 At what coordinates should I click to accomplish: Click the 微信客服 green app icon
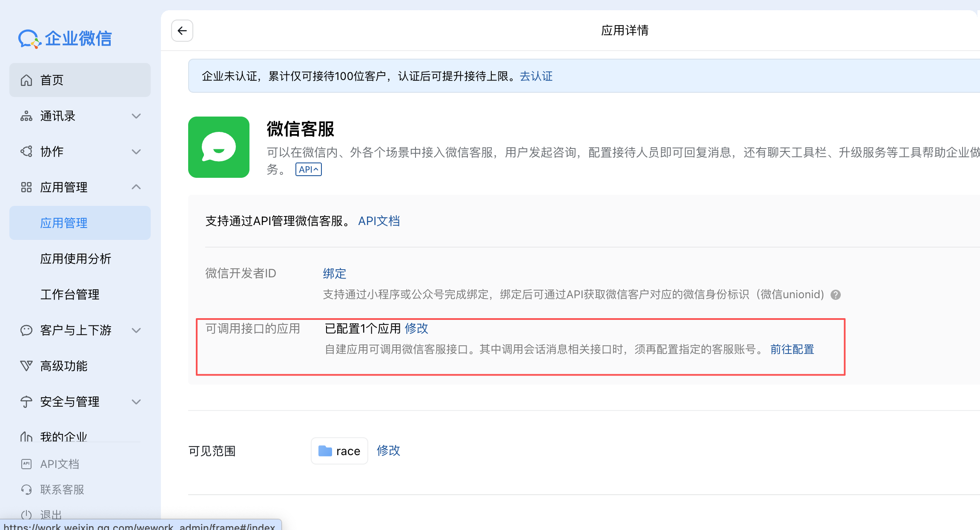coord(219,147)
